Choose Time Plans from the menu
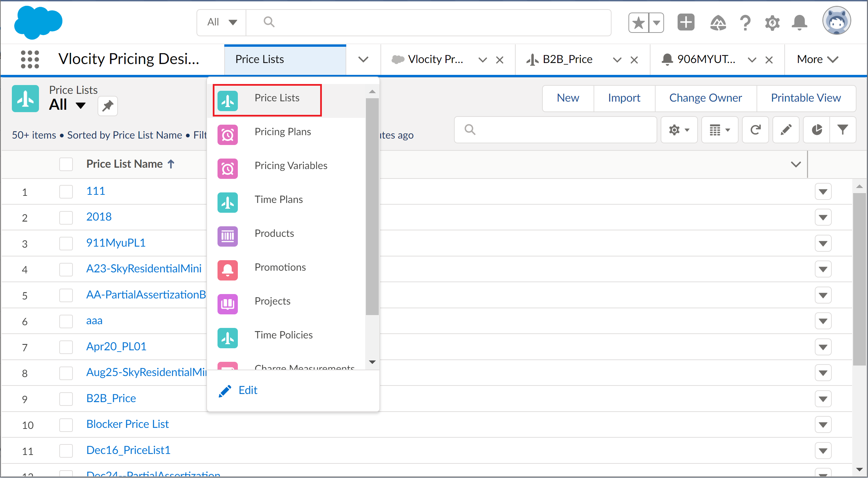868x478 pixels. pyautogui.click(x=286, y=202)
